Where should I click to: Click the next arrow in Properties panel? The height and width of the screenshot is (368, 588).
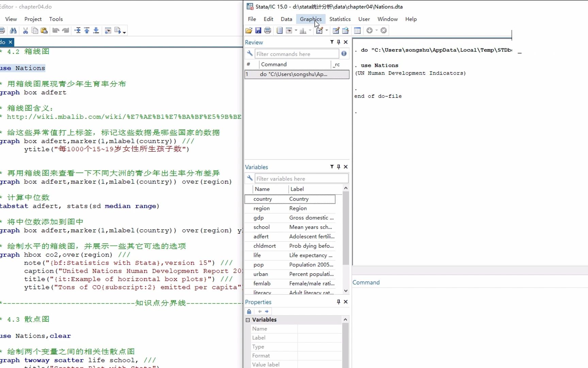267,311
